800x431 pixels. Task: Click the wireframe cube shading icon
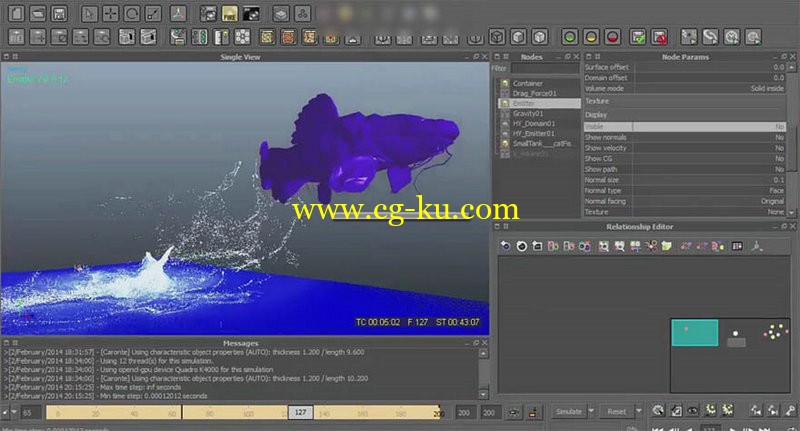497,37
